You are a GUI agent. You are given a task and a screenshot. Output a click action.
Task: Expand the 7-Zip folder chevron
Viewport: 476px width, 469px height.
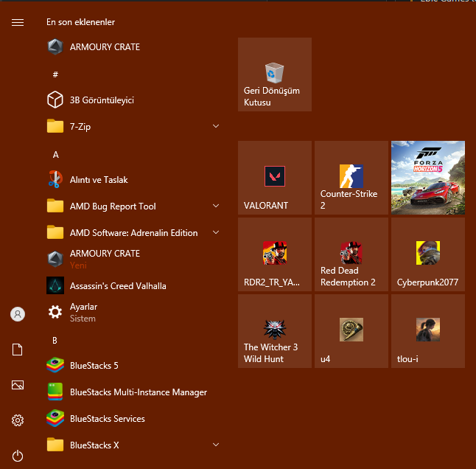pos(216,126)
